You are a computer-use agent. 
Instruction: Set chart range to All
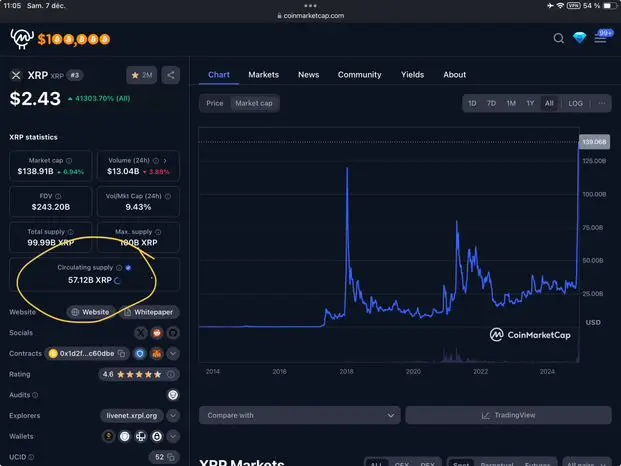[x=549, y=103]
